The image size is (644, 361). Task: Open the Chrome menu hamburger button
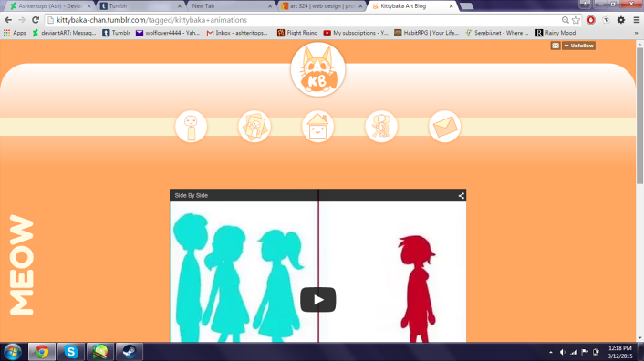coord(637,20)
